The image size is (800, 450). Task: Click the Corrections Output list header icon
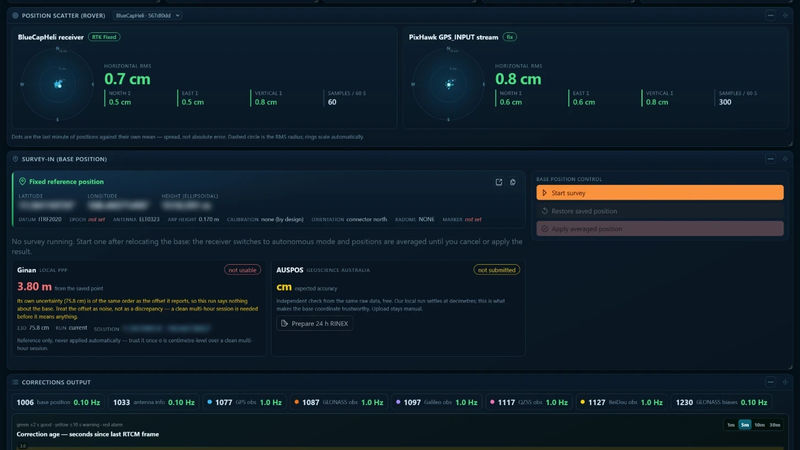coord(15,382)
